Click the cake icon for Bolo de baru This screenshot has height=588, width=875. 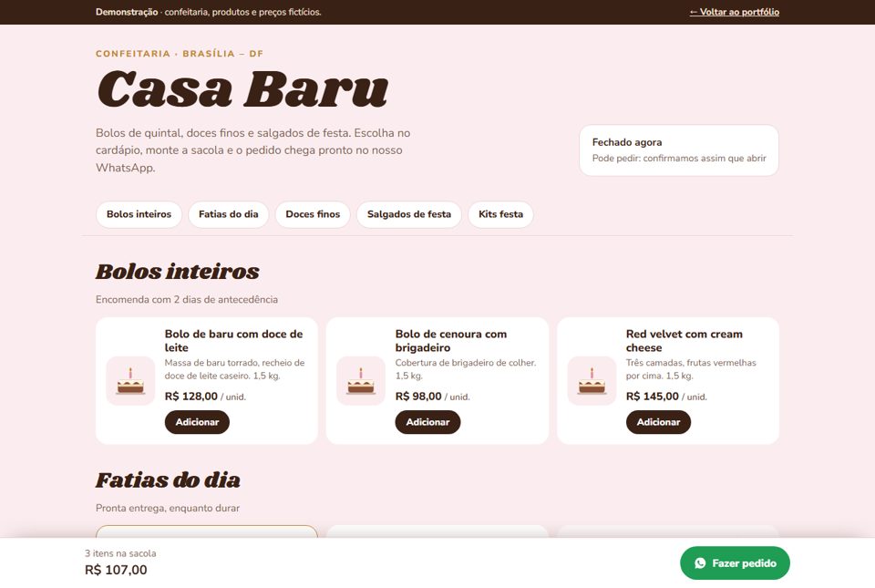pyautogui.click(x=130, y=380)
